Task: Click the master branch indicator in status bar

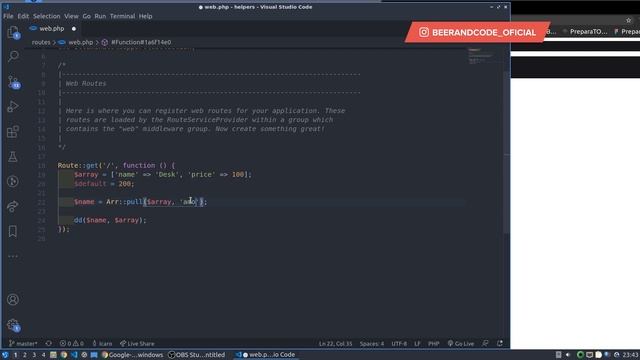Action: tap(23, 344)
